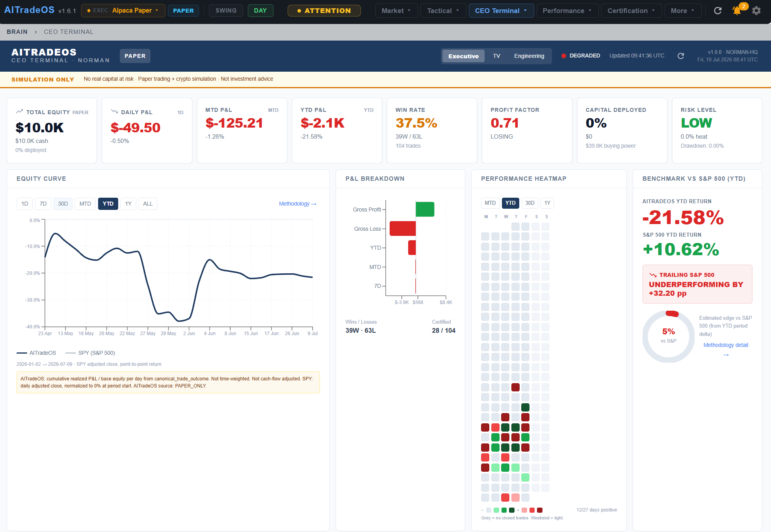Image resolution: width=771 pixels, height=532 pixels.
Task: Select the YTD equity curve range
Action: [x=108, y=204]
